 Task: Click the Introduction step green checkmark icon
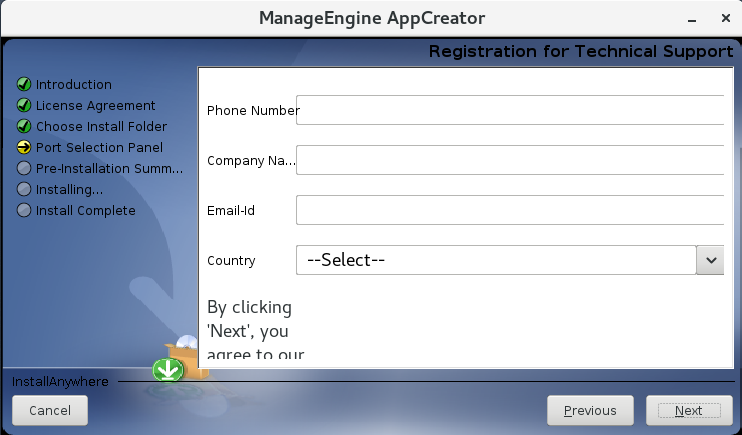(x=24, y=85)
